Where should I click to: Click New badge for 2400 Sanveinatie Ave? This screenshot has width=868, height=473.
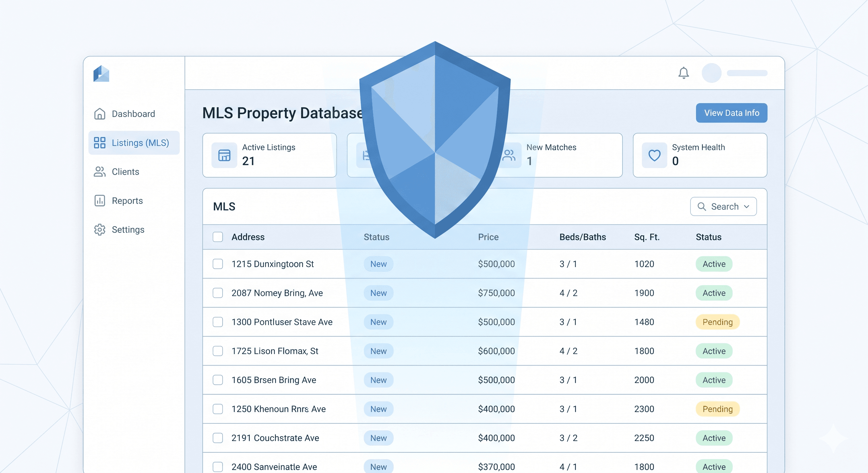point(379,467)
